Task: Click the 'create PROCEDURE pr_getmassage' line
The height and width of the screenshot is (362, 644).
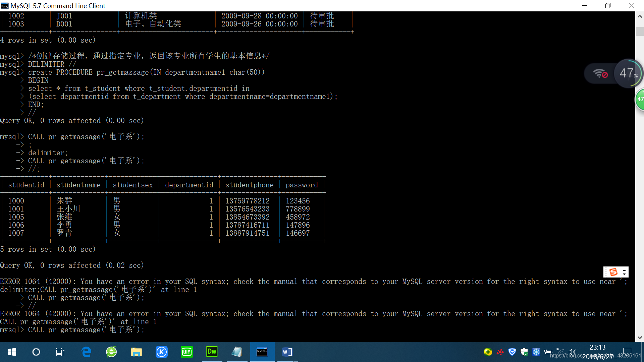Action: click(x=132, y=72)
